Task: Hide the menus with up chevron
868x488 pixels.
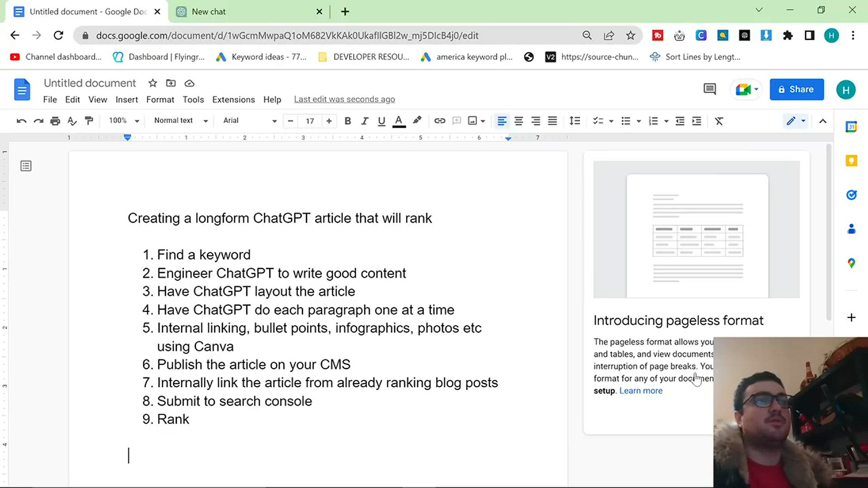Action: 823,121
